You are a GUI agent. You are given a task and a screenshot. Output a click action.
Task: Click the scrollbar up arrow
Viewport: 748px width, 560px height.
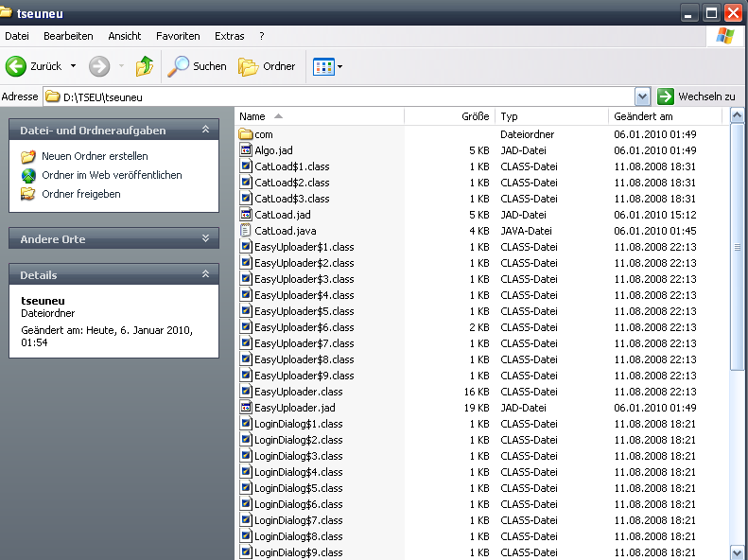[737, 115]
